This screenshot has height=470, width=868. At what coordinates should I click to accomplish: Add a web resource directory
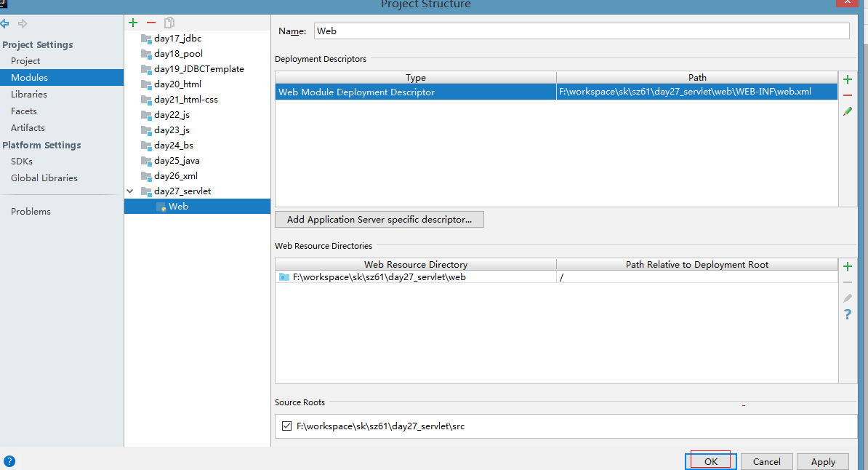[847, 267]
